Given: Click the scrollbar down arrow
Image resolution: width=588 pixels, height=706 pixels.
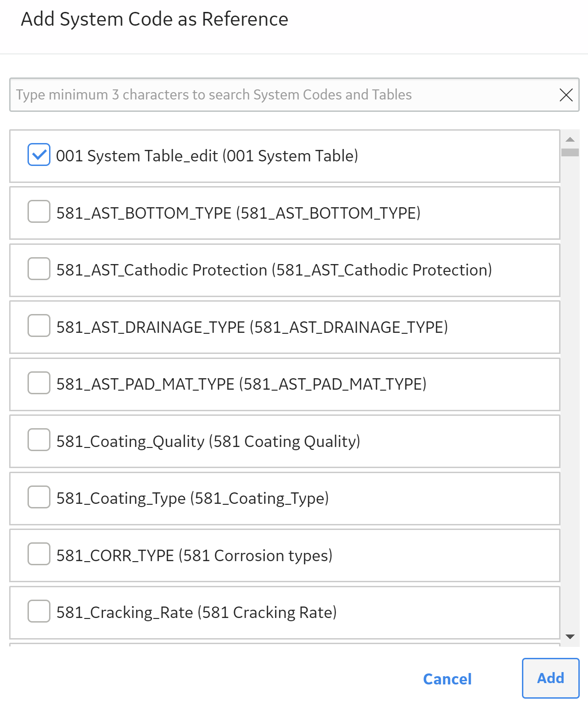Looking at the screenshot, I should (570, 636).
